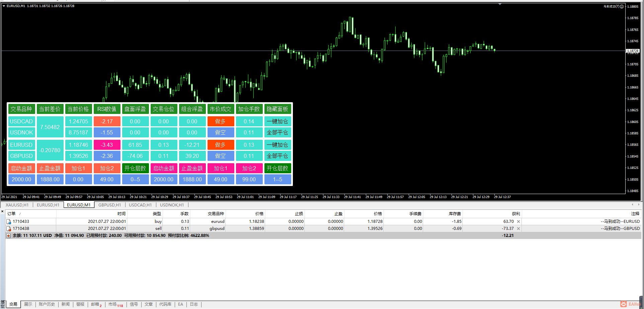644x309 pixels.
Task: Open the GBPUSD,H1 chart tab
Action: tap(109, 205)
